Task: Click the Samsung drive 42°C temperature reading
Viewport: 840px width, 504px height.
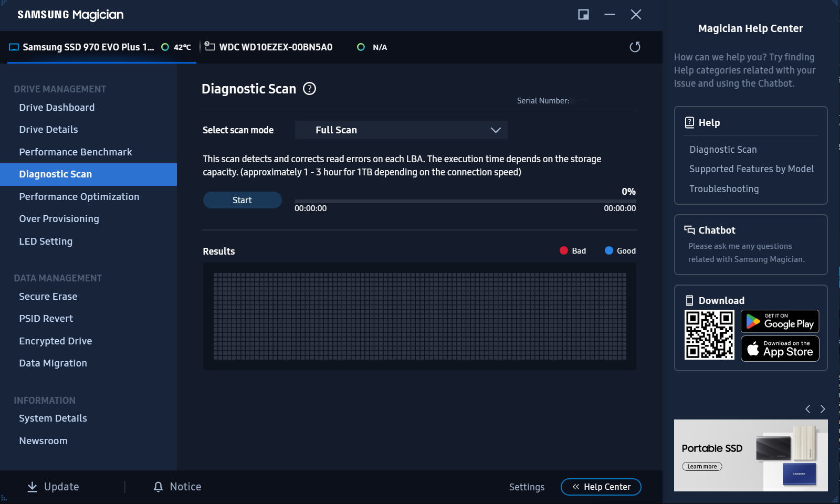Action: pos(182,47)
